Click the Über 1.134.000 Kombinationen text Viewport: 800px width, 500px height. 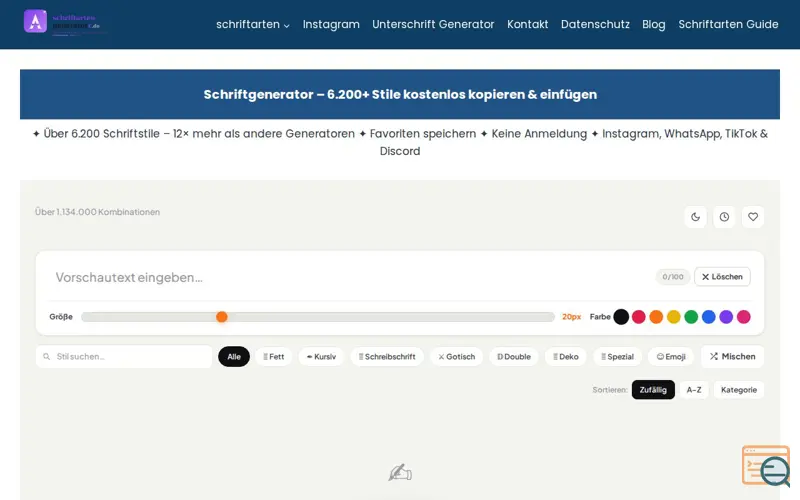coord(97,212)
